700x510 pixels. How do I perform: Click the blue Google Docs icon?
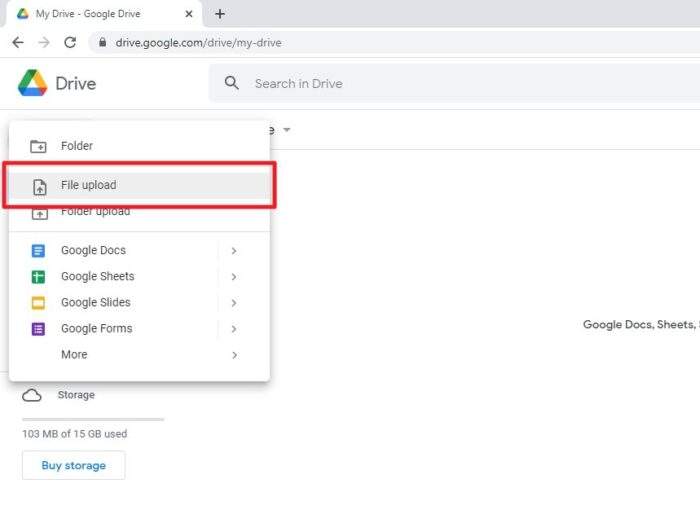[38, 251]
